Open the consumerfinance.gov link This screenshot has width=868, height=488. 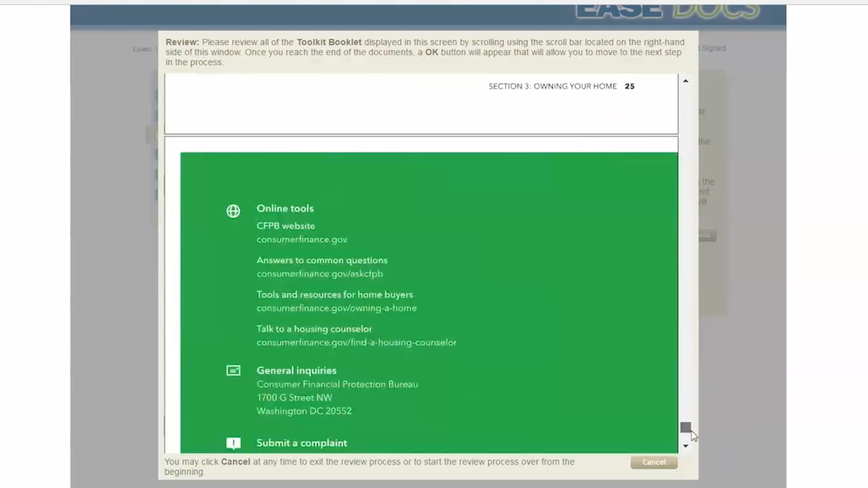[302, 240]
